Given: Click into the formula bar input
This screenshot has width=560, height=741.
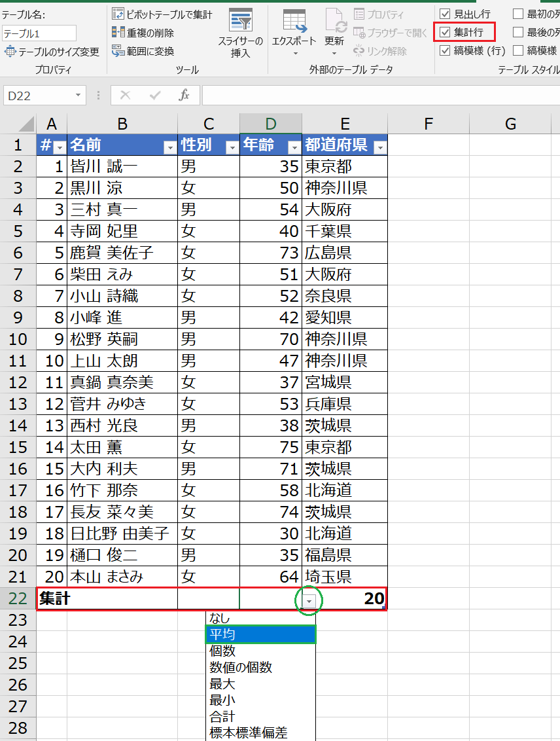Looking at the screenshot, I should tap(381, 96).
